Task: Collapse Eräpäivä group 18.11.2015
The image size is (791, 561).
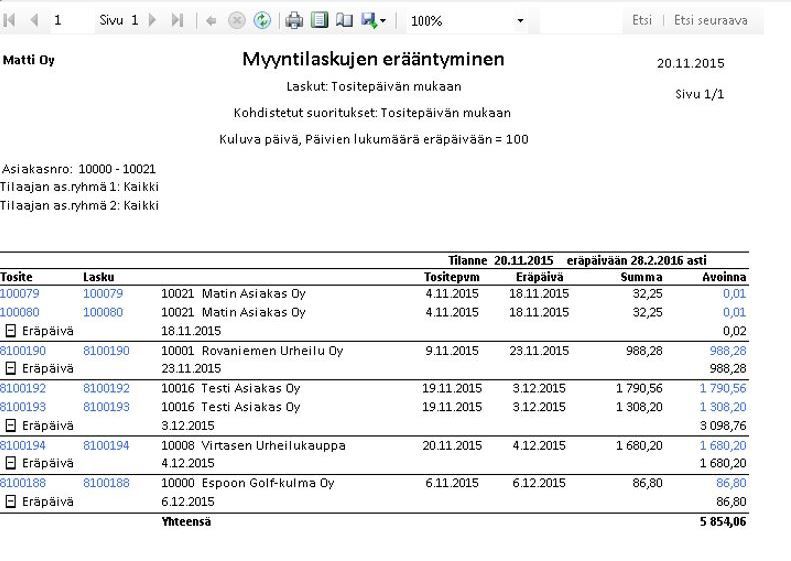Action: click(x=11, y=331)
